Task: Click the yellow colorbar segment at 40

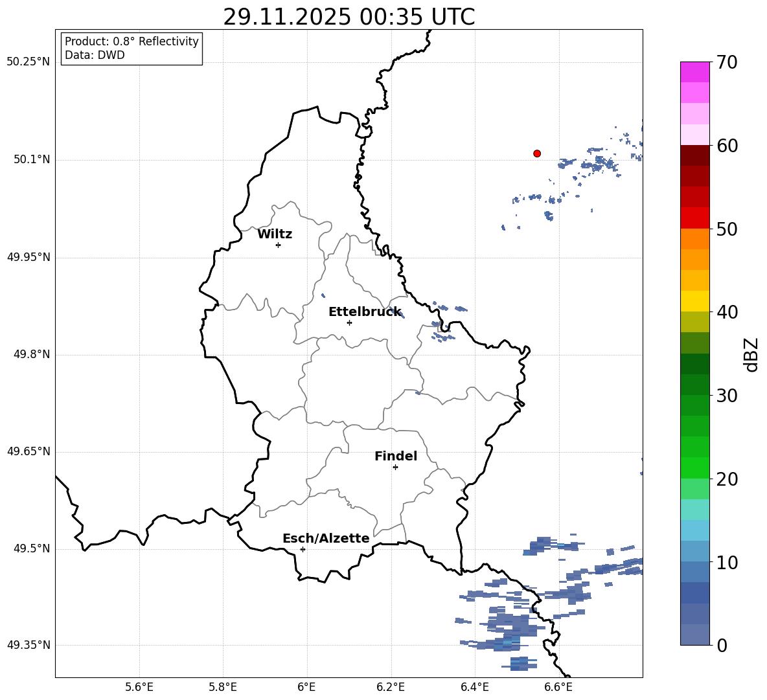Action: click(694, 301)
